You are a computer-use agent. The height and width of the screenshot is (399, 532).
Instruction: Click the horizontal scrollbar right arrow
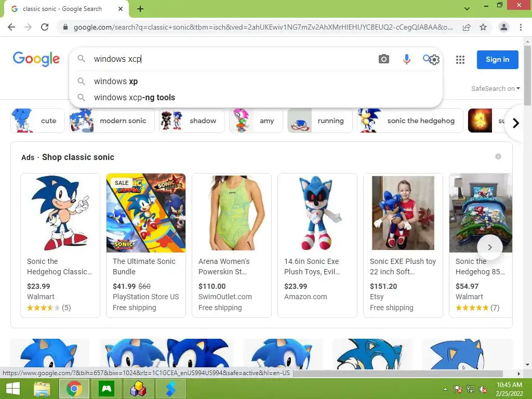(x=518, y=374)
